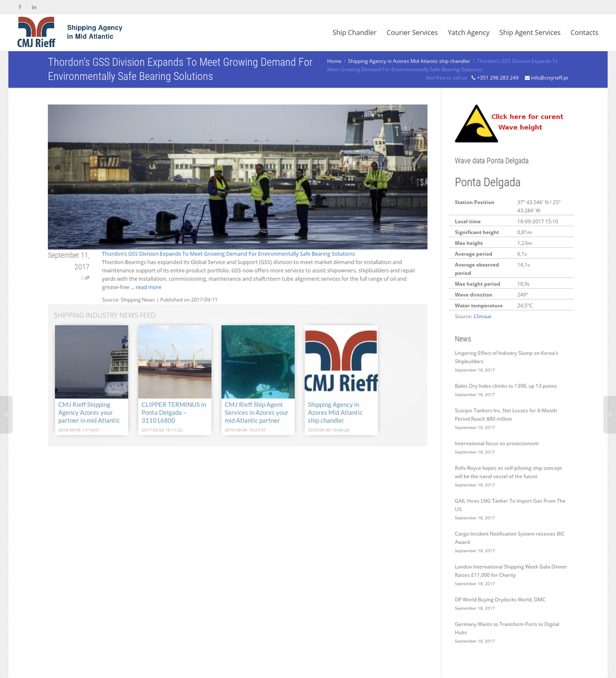The image size is (616, 678).
Task: Open the Yatch Agency menu item
Action: 469,33
